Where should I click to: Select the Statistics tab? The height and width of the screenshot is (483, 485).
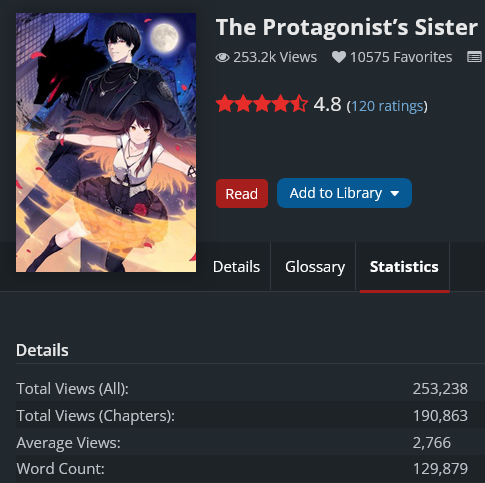(x=404, y=267)
